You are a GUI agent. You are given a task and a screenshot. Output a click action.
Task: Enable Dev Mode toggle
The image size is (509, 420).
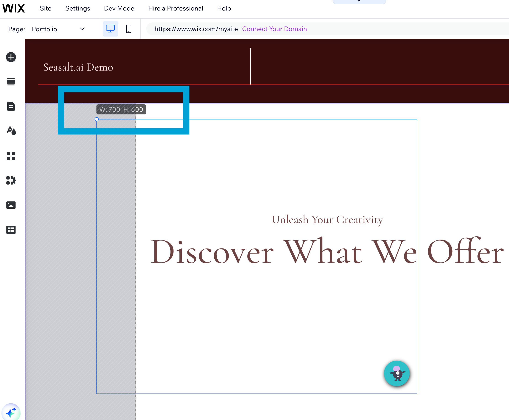(119, 8)
